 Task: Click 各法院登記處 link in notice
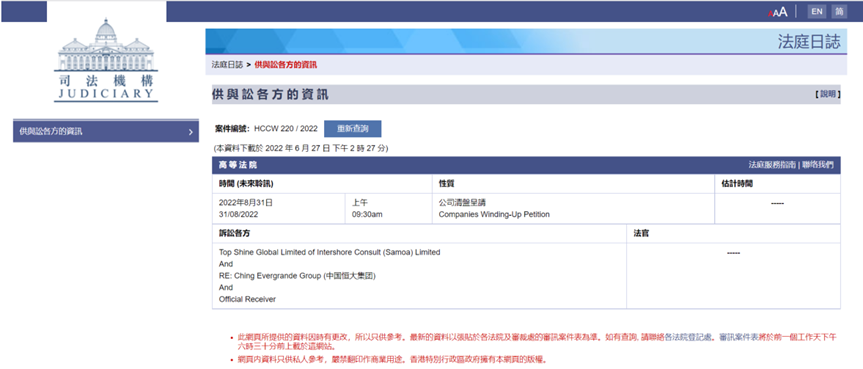pos(688,338)
